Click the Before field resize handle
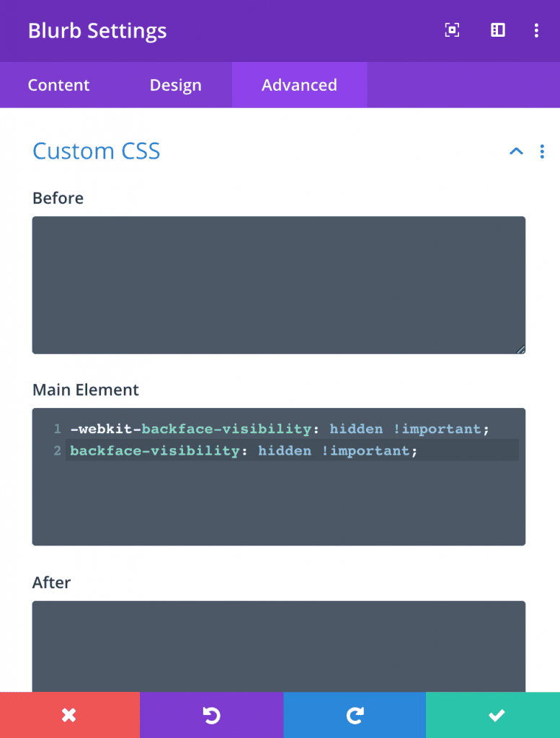560x738 pixels. click(x=520, y=350)
